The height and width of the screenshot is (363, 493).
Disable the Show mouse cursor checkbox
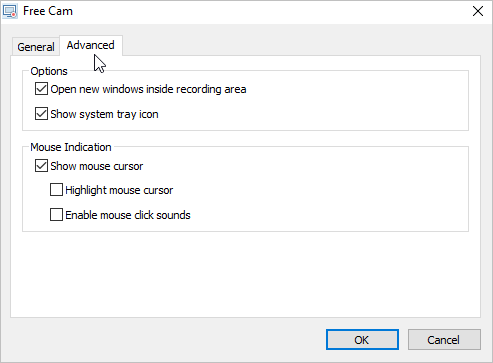pos(41,166)
